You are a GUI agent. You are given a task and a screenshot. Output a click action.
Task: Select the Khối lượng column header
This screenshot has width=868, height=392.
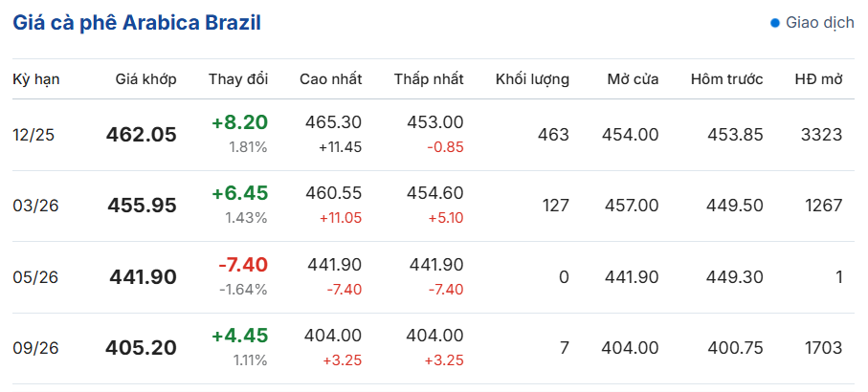[532, 79]
